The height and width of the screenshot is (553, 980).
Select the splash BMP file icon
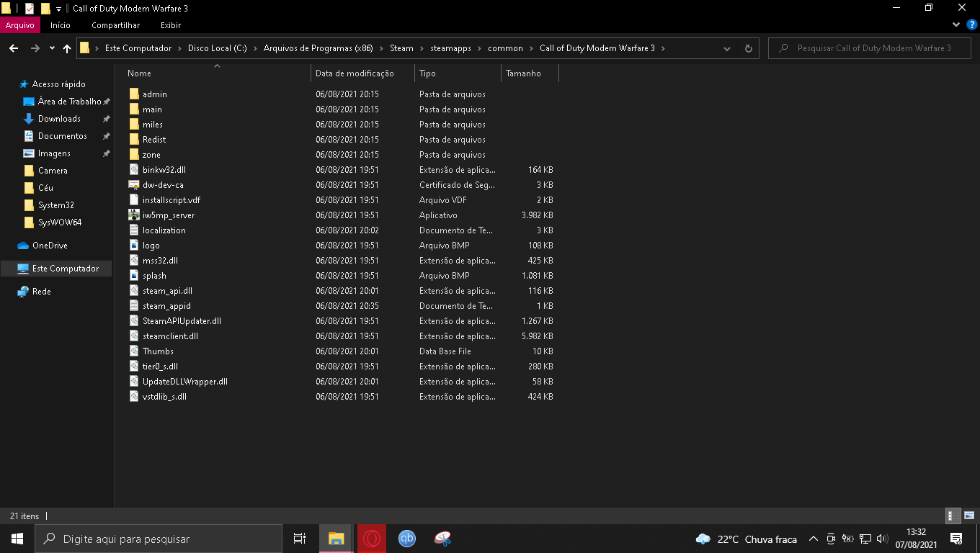click(134, 276)
